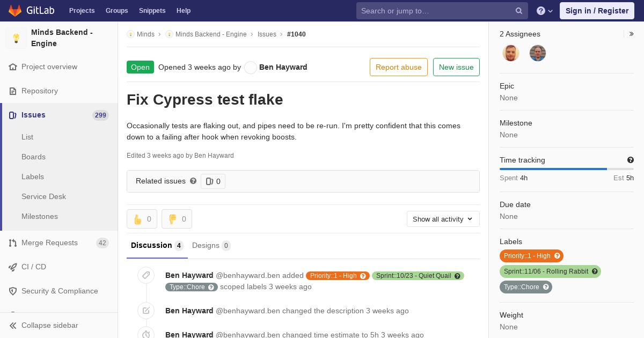Click the label-added activity tag icon

146,275
